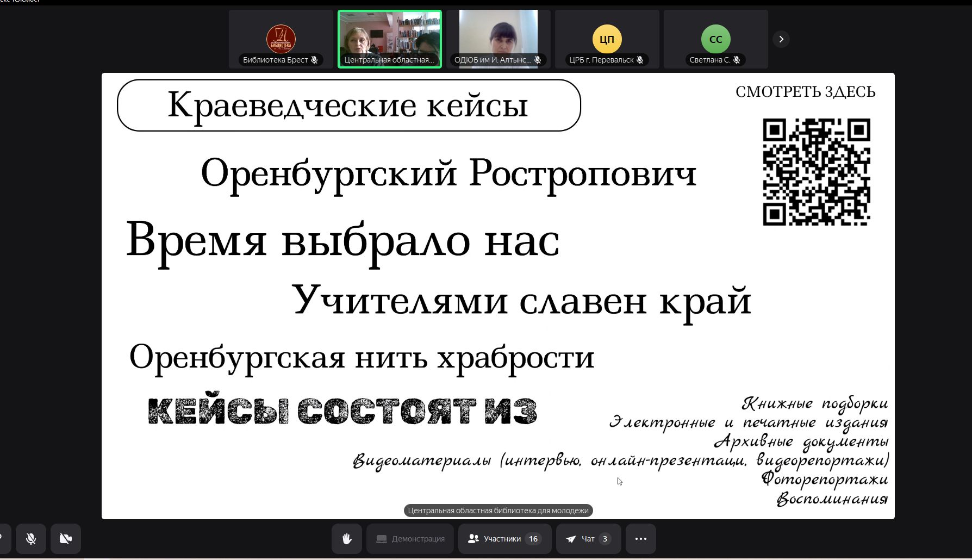Click the ЦП yellow avatar circle

tap(607, 39)
